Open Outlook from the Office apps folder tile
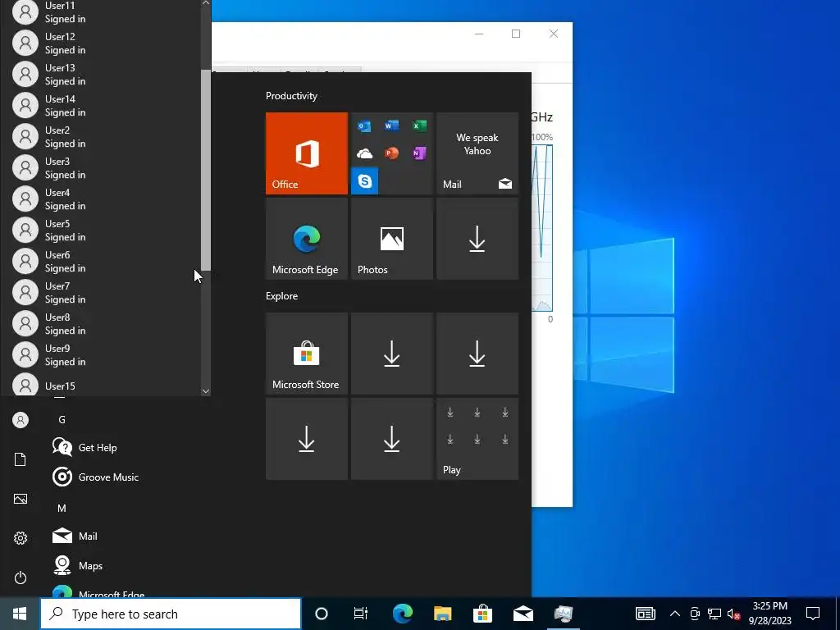The width and height of the screenshot is (840, 630). click(364, 126)
